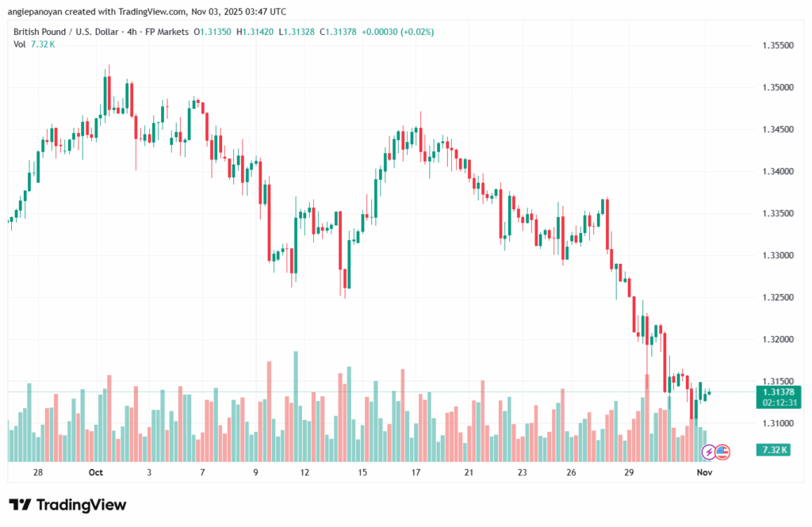812x527 pixels.
Task: Click the US flag economic event icon
Action: [722, 452]
